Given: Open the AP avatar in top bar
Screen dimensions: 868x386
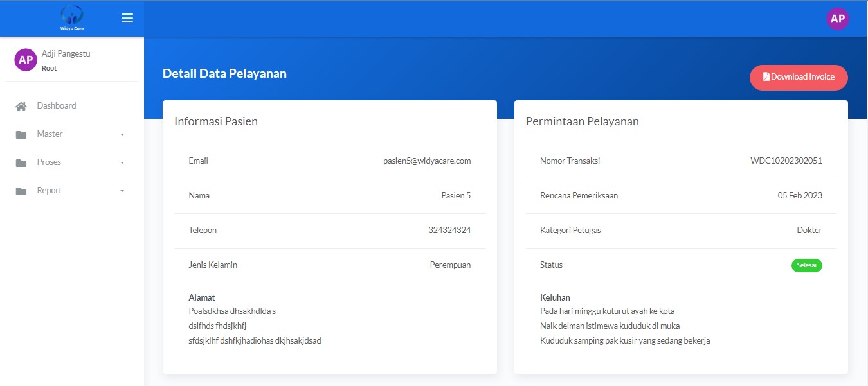Looking at the screenshot, I should tap(837, 19).
